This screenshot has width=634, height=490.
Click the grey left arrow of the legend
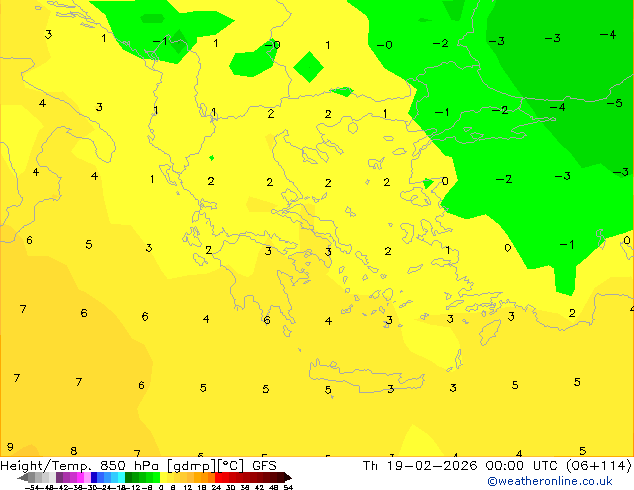pos(23,477)
